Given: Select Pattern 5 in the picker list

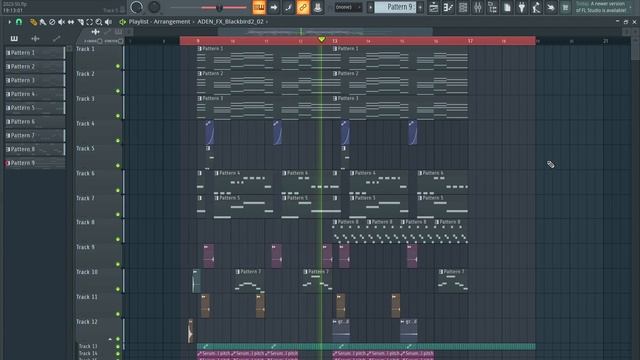Looking at the screenshot, I should point(35,108).
